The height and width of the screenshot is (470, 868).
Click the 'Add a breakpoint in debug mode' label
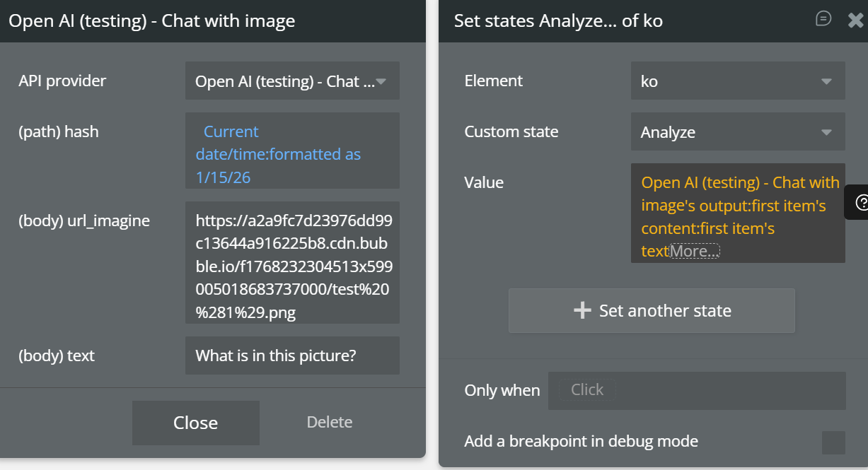[581, 442]
